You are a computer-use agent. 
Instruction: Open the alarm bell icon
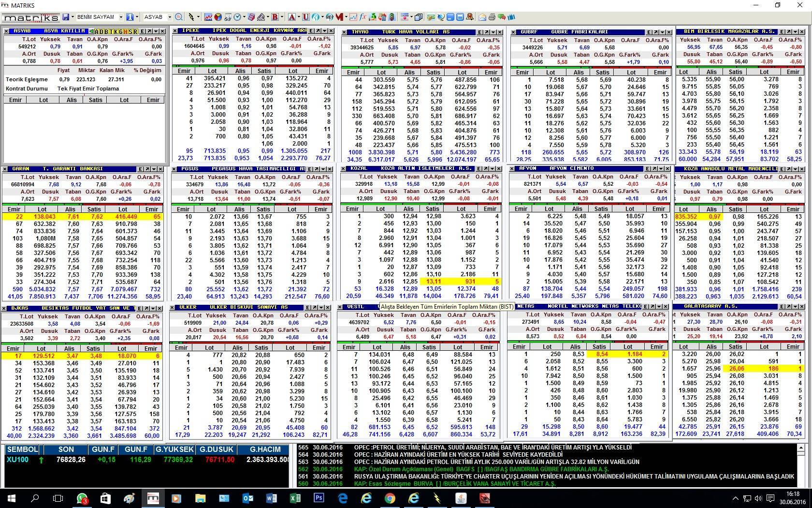pos(469,17)
